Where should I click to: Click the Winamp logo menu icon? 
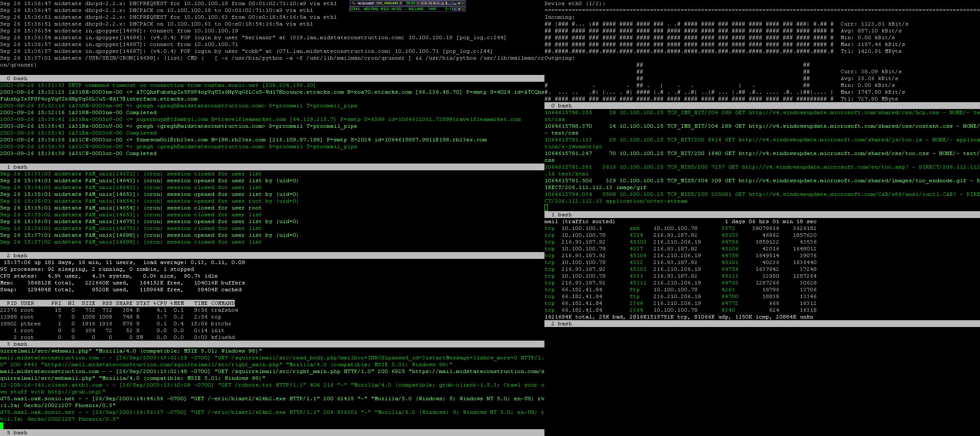353,3
